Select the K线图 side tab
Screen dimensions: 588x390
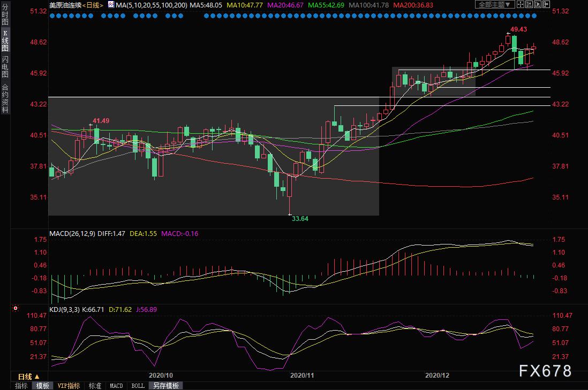point(5,44)
